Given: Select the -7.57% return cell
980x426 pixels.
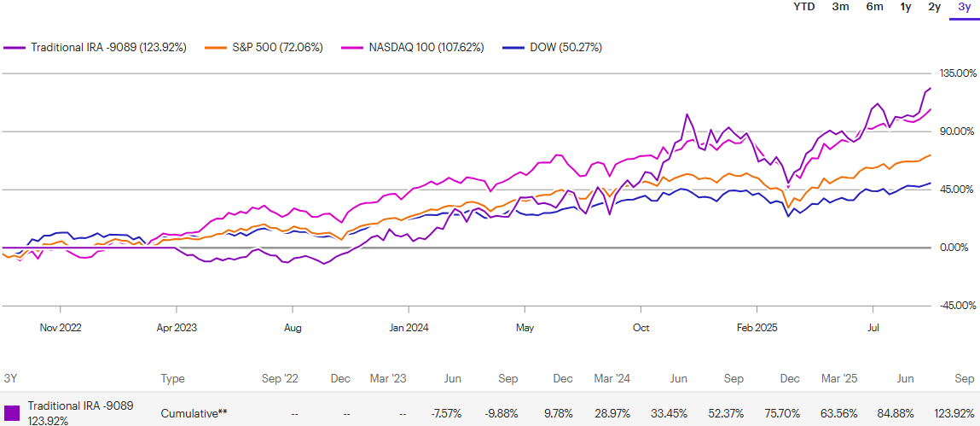Looking at the screenshot, I should 445,413.
